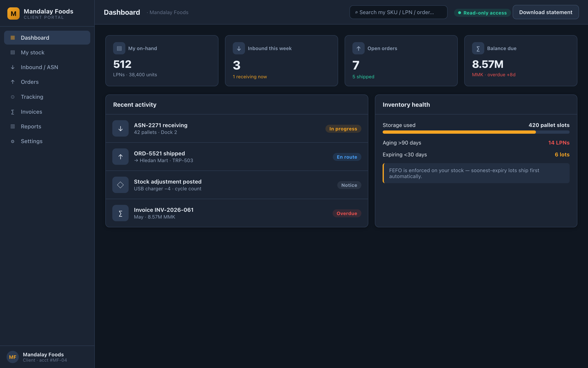Click the LPNs · 38,400 units text
Image resolution: width=588 pixels, height=368 pixels.
135,75
